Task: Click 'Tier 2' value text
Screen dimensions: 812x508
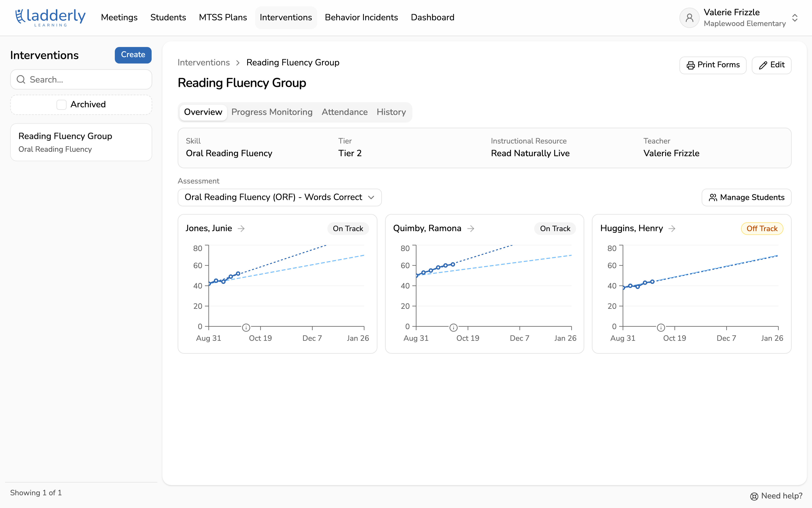Action: [350, 153]
